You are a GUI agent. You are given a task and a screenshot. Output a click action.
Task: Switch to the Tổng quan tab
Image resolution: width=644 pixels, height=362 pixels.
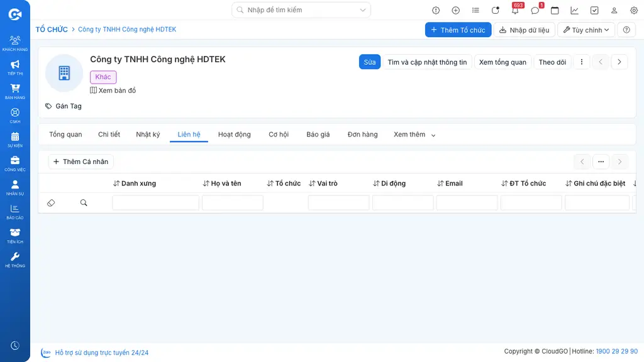point(65,134)
